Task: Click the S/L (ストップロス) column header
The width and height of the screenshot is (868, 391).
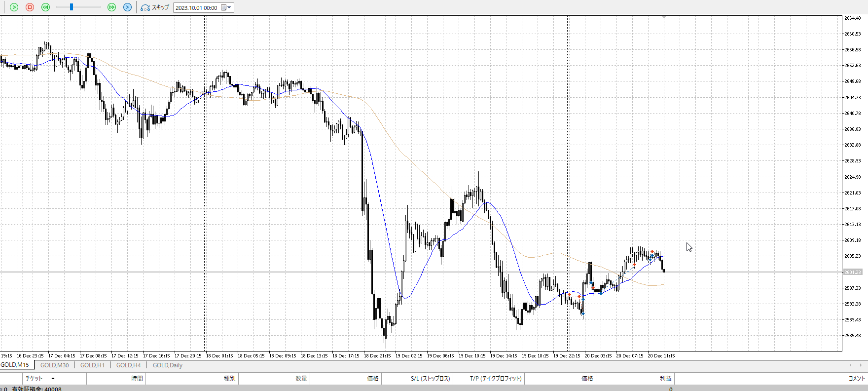Action: [430, 379]
